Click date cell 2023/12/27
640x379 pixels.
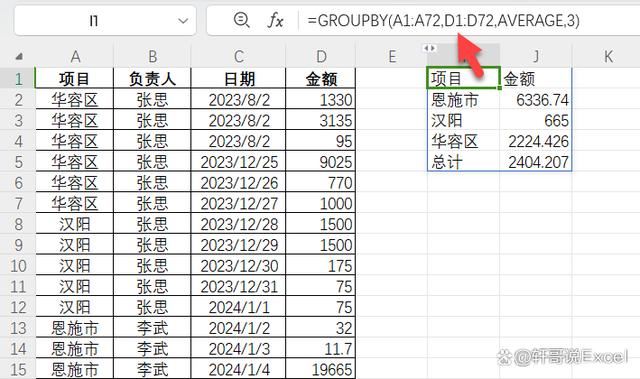(x=238, y=203)
